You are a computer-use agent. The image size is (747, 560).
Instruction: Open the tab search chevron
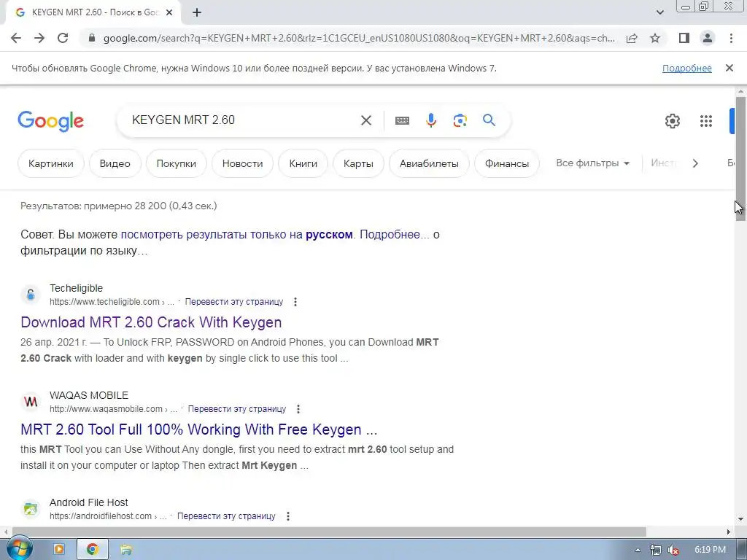point(659,12)
